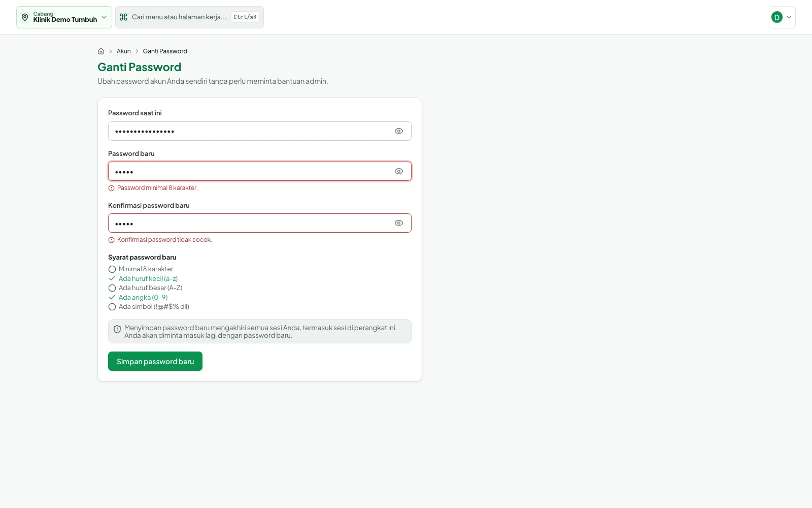Click 'Simpan password baru' button
This screenshot has height=508, width=812.
(x=155, y=361)
